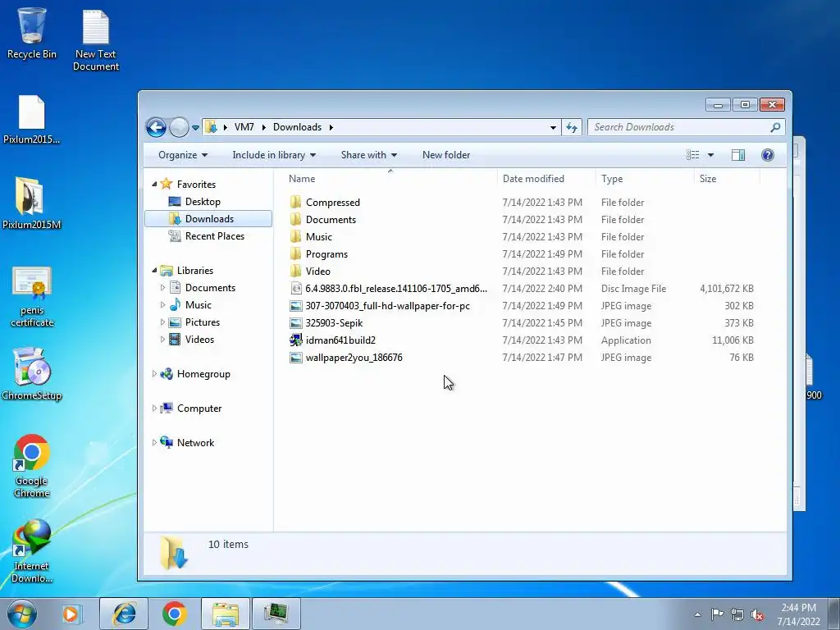Expand the Computer node
Image resolution: width=840 pixels, height=630 pixels.
point(154,409)
